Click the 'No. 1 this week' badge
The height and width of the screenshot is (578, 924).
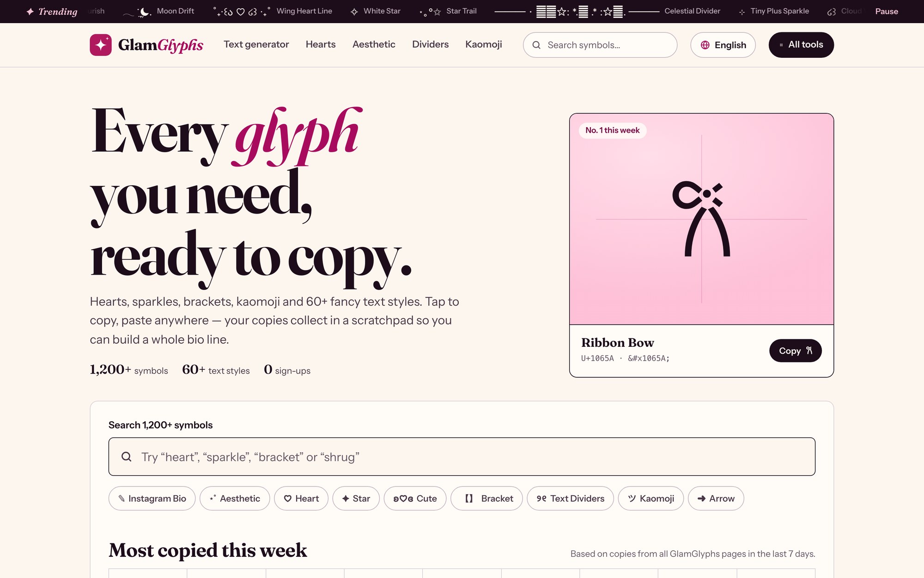pos(613,130)
